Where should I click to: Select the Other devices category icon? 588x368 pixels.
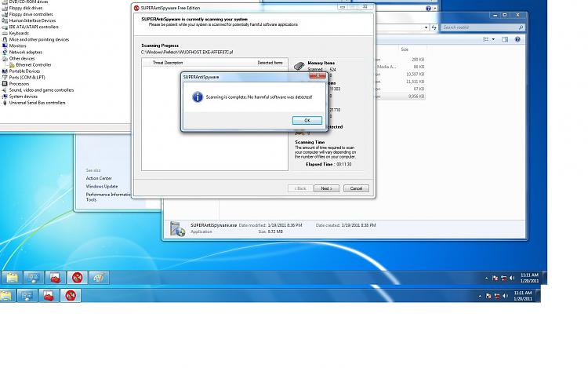click(x=5, y=59)
